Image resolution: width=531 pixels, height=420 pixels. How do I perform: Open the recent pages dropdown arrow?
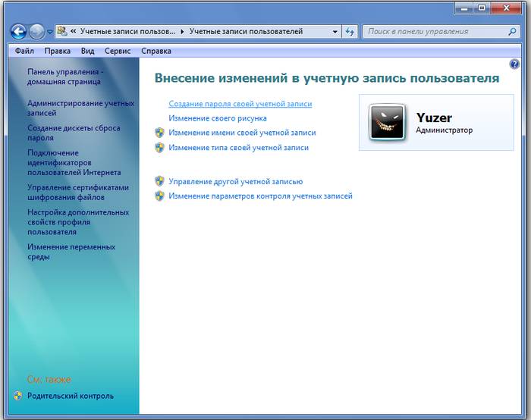[50, 33]
